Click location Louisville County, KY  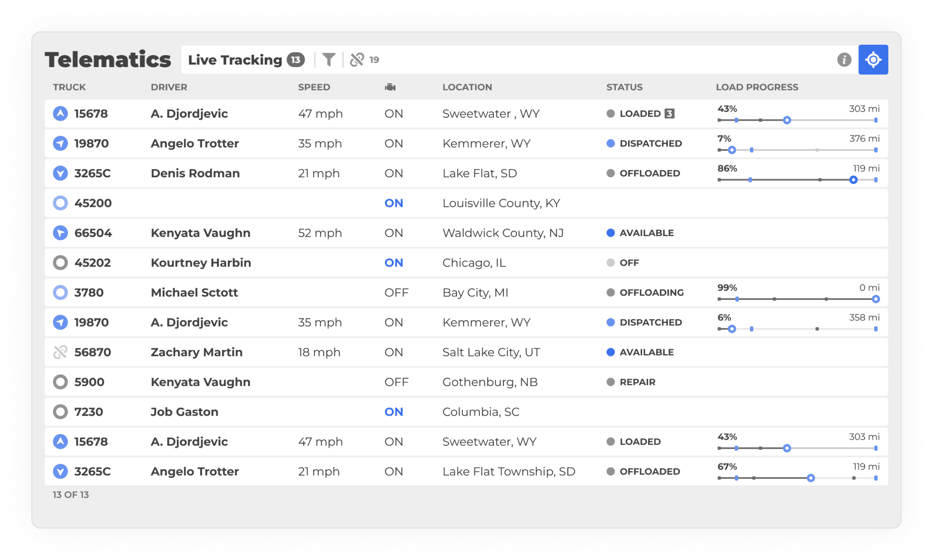click(x=501, y=203)
